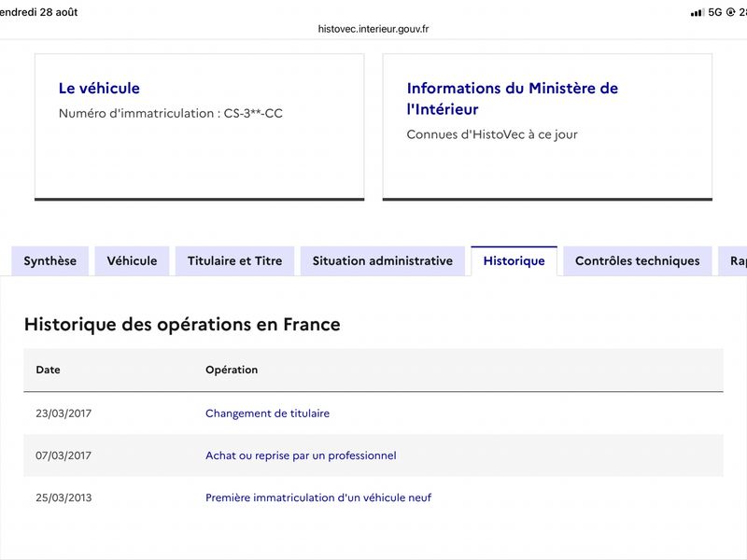This screenshot has height=560, width=747.
Task: Tap the histovec.interieur.gouv.fr address bar
Action: [373, 29]
